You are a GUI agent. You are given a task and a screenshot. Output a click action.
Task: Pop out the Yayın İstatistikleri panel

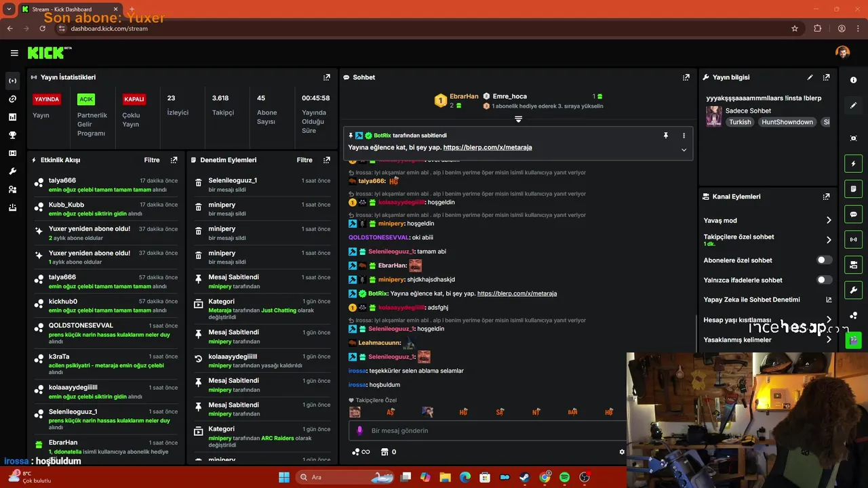click(327, 77)
